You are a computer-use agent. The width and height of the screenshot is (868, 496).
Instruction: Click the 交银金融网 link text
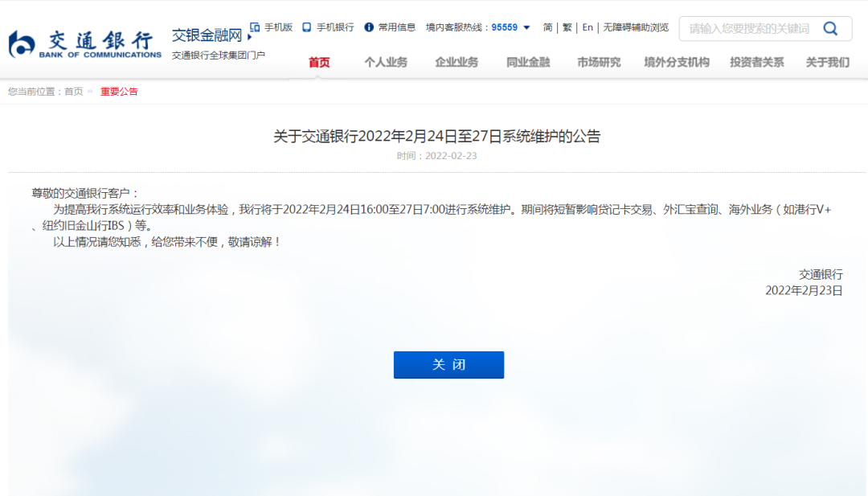207,35
